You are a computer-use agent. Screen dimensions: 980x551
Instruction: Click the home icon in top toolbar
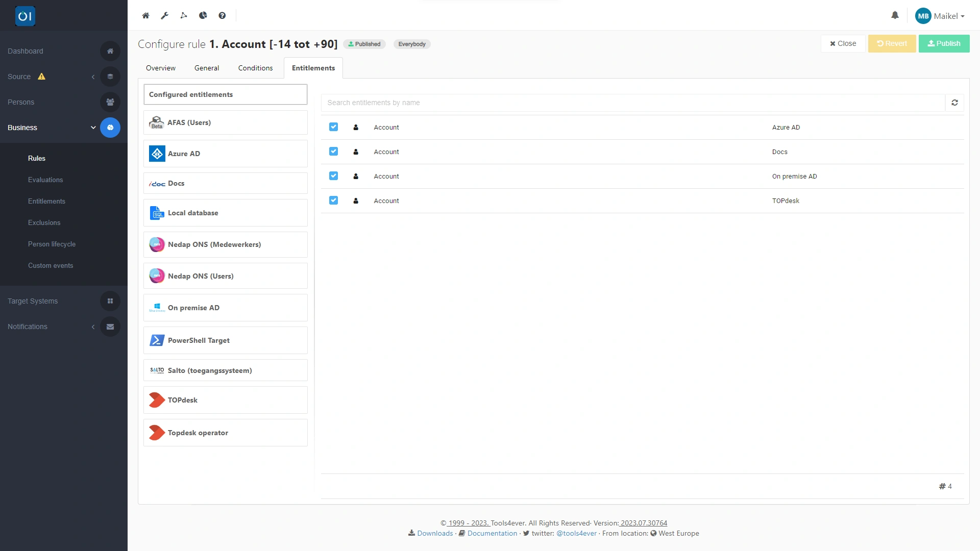(x=145, y=15)
